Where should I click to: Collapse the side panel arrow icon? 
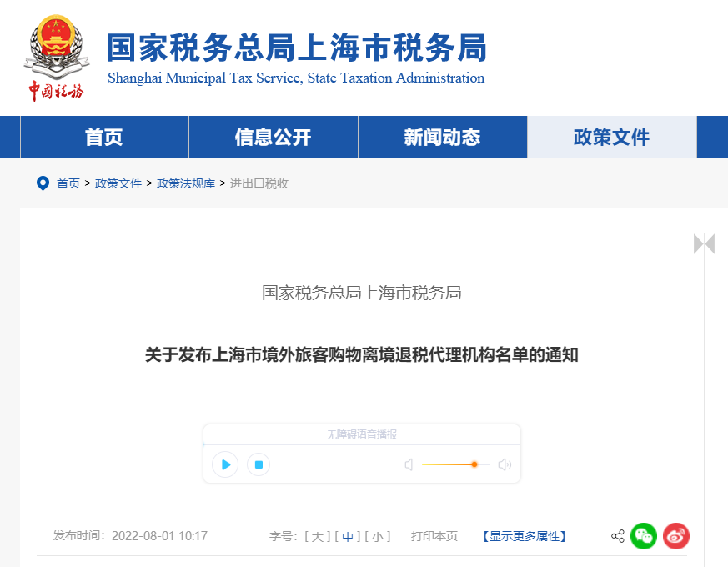click(x=704, y=243)
